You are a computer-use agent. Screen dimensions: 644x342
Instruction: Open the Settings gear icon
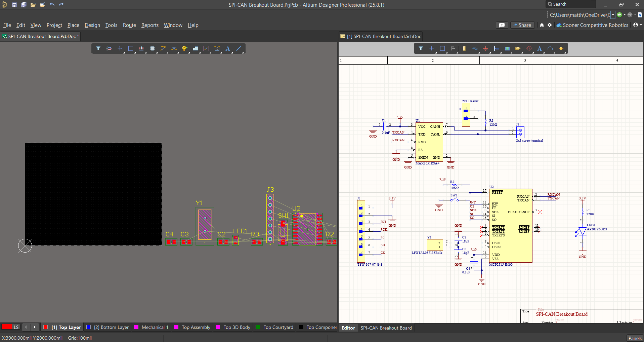(x=550, y=25)
